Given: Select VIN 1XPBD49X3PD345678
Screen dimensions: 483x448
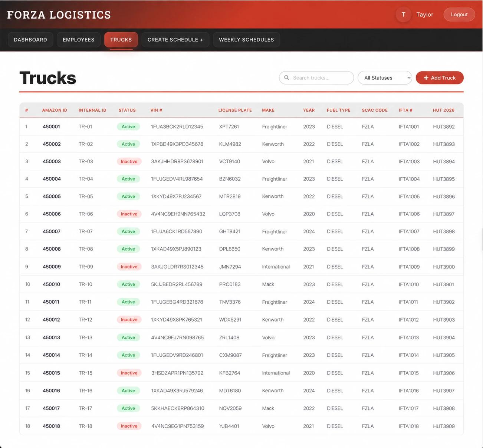Looking at the screenshot, I should [177, 144].
